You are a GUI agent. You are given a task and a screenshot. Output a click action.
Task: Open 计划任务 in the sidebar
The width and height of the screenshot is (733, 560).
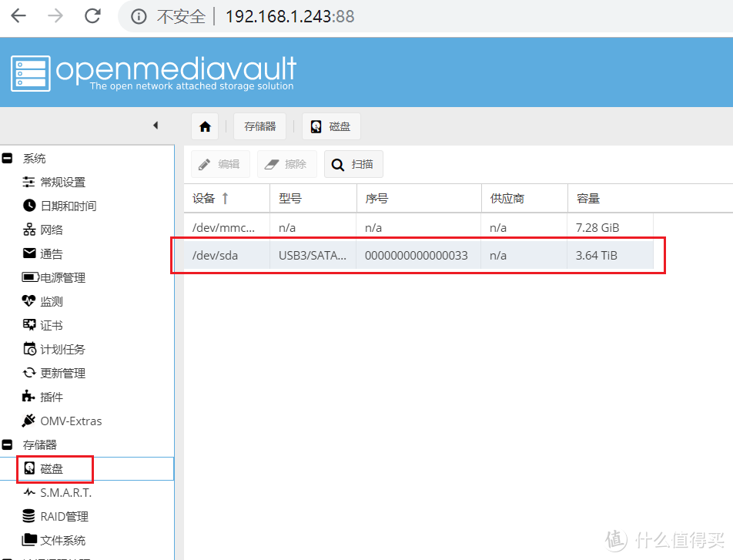point(54,349)
